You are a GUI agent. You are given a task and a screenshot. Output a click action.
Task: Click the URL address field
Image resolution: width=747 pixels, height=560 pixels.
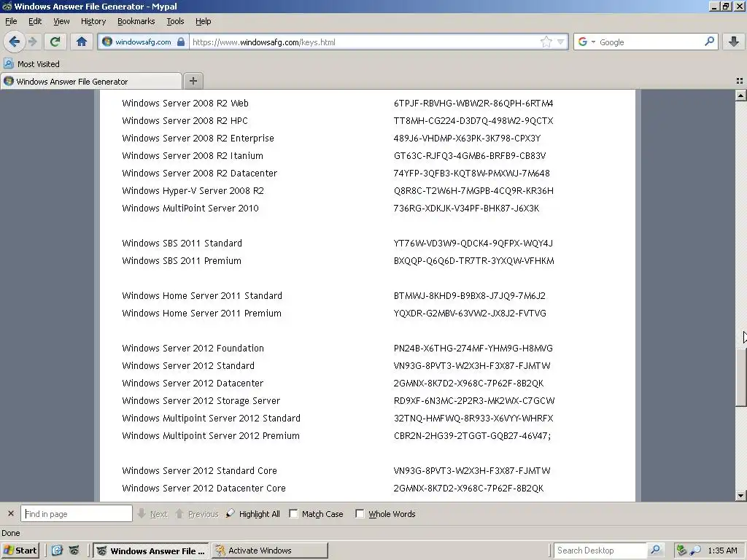tap(365, 42)
